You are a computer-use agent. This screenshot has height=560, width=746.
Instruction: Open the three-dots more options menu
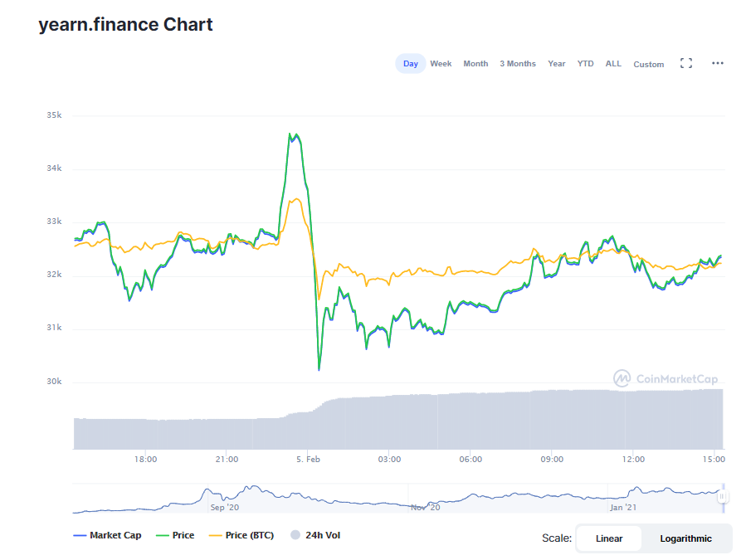[x=718, y=63]
